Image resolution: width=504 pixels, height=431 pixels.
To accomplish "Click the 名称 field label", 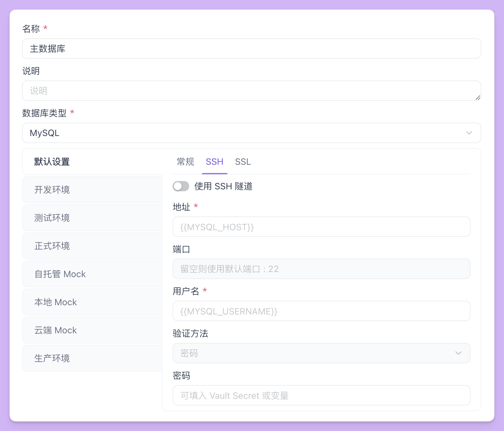I will 31,29.
